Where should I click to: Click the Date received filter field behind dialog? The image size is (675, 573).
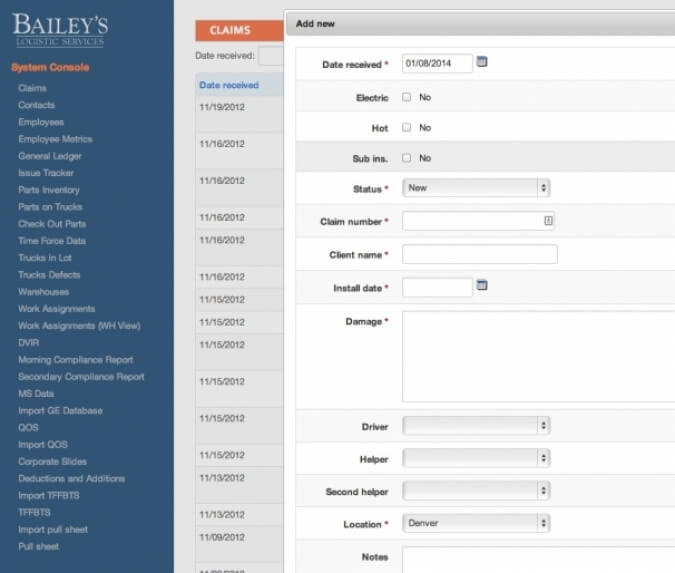(271, 56)
